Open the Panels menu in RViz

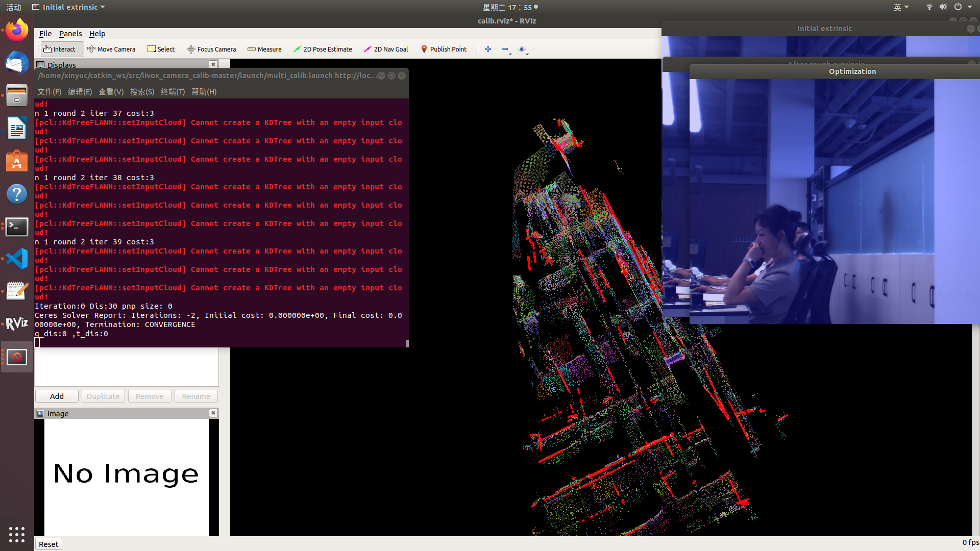pyautogui.click(x=70, y=33)
